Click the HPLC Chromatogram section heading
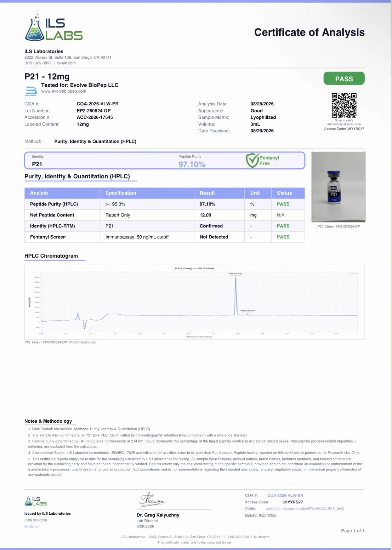Image resolution: width=392 pixels, height=550 pixels. (51, 256)
